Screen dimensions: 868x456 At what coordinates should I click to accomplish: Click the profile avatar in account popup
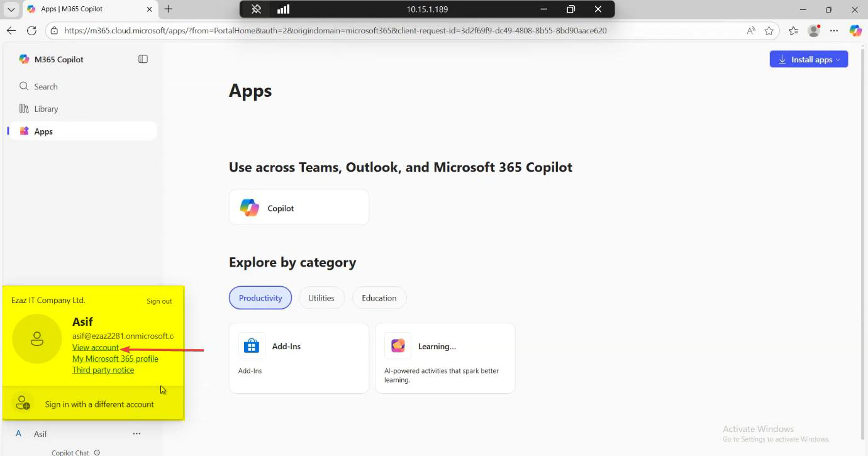[37, 339]
